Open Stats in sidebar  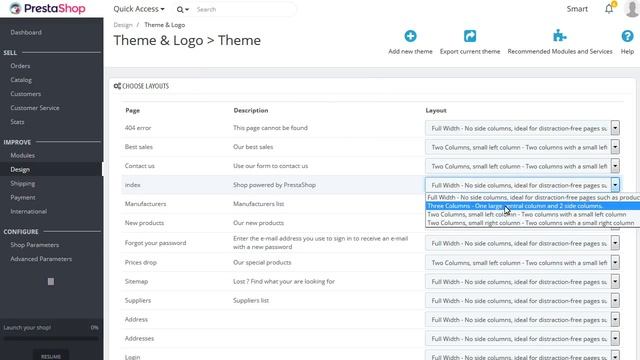pyautogui.click(x=17, y=122)
